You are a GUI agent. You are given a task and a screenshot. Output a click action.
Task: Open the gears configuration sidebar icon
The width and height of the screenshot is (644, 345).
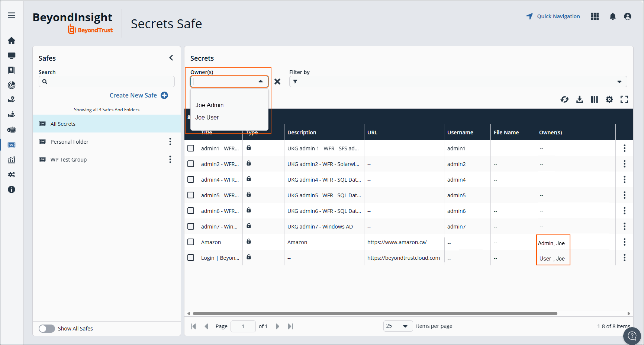12,175
